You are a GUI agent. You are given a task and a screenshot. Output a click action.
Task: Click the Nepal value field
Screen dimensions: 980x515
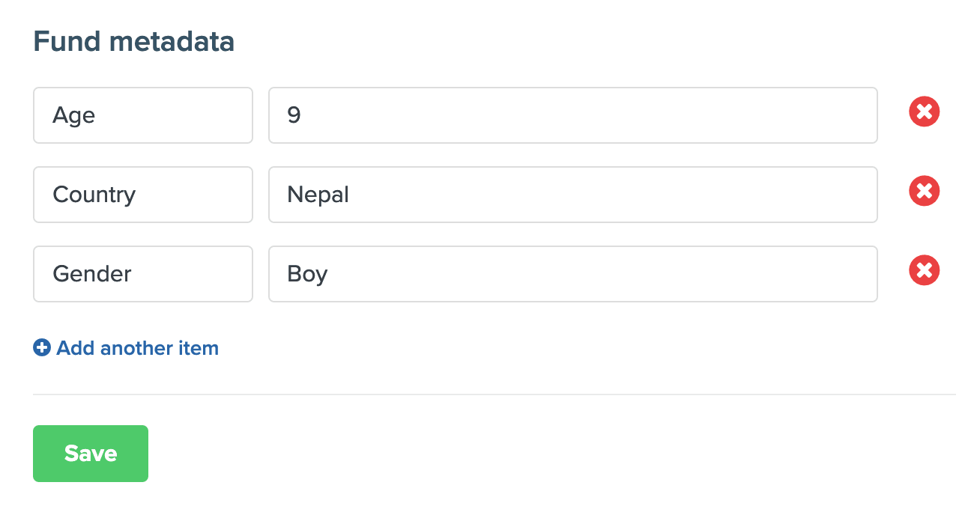572,195
